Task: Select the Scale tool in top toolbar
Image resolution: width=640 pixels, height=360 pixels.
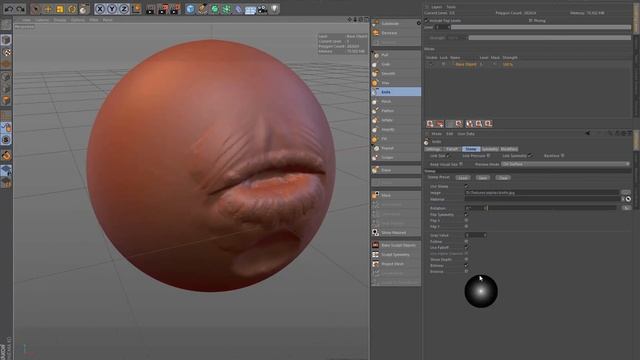Action: (x=60, y=9)
